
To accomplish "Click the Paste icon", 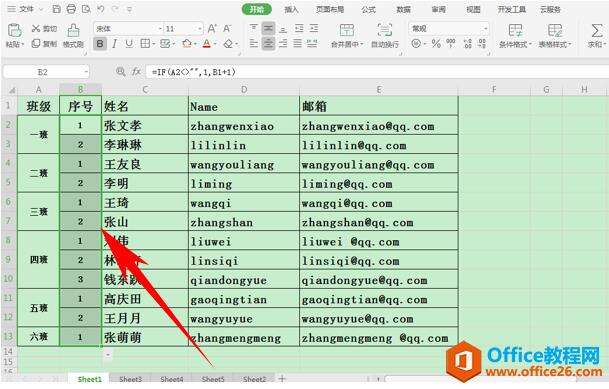I will click(x=14, y=30).
